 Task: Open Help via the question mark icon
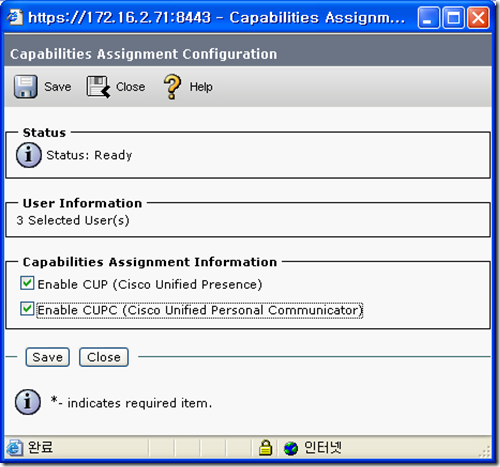pyautogui.click(x=172, y=87)
